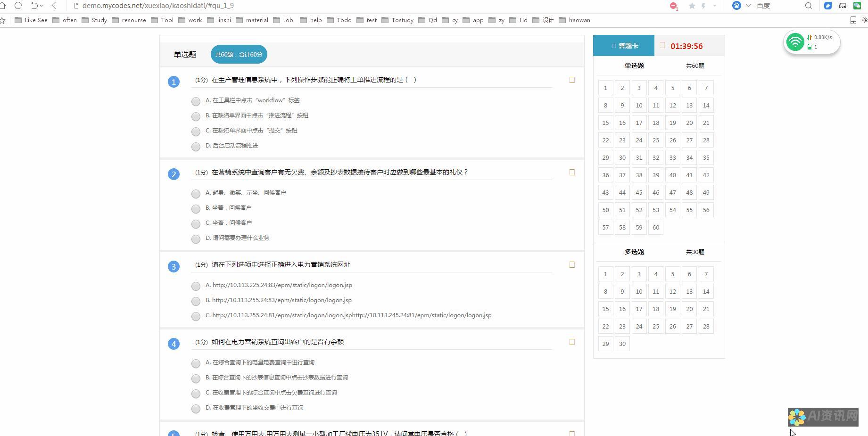868x436 pixels.
Task: Click the browser reload icon
Action: (x=18, y=6)
